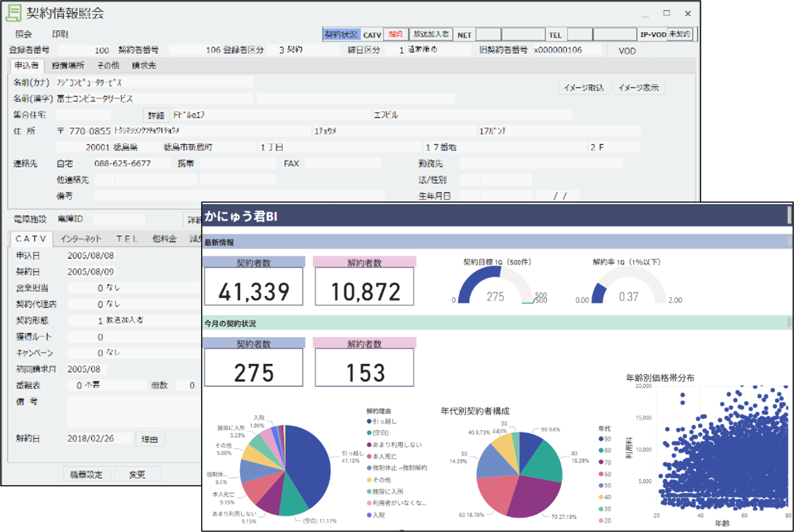
Task: Switch to the 設置場所 tab
Action: click(68, 65)
